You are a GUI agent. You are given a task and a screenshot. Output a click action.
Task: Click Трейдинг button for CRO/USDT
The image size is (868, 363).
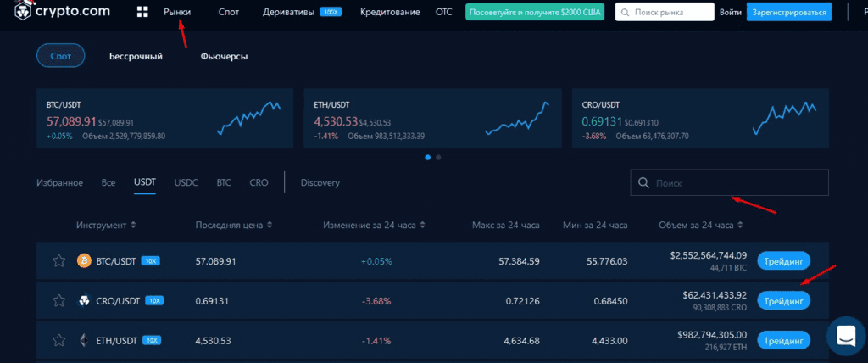pyautogui.click(x=783, y=301)
